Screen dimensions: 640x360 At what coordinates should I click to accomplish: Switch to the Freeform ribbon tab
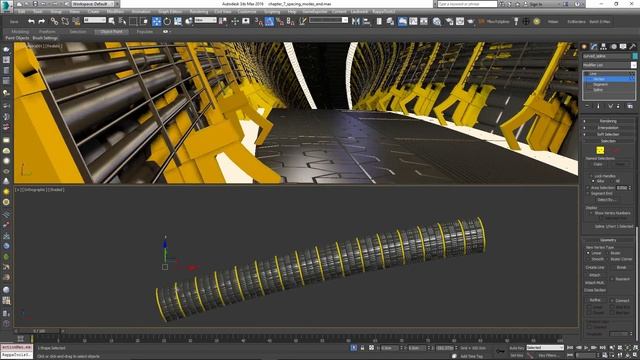47,31
